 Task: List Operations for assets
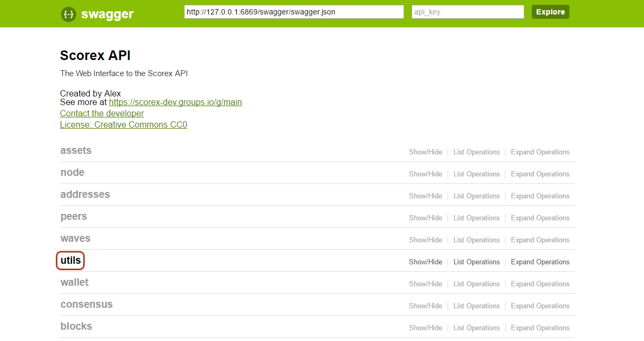[x=477, y=152]
